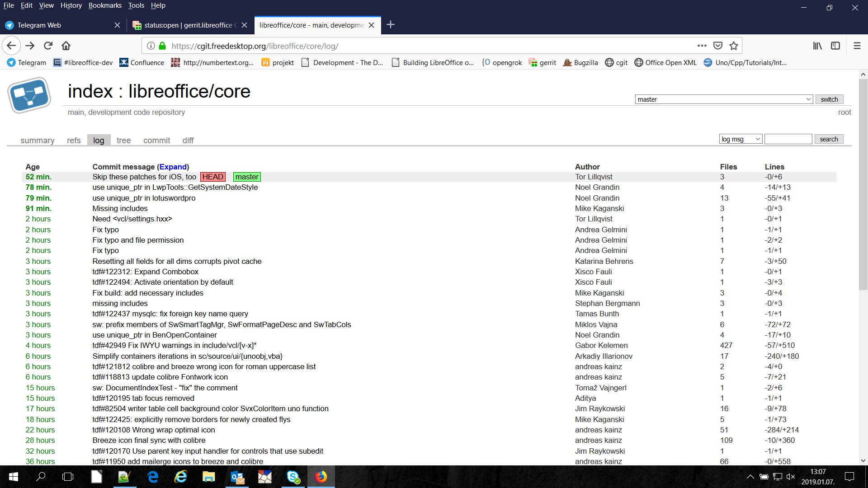The image size is (868, 488).
Task: Open a new tab with plus button
Action: 391,25
